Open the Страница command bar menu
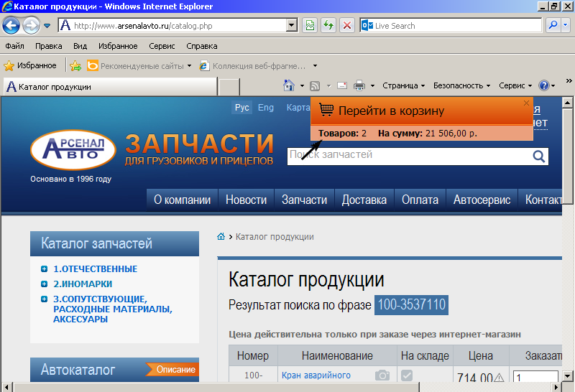The width and height of the screenshot is (575, 392). point(403,85)
